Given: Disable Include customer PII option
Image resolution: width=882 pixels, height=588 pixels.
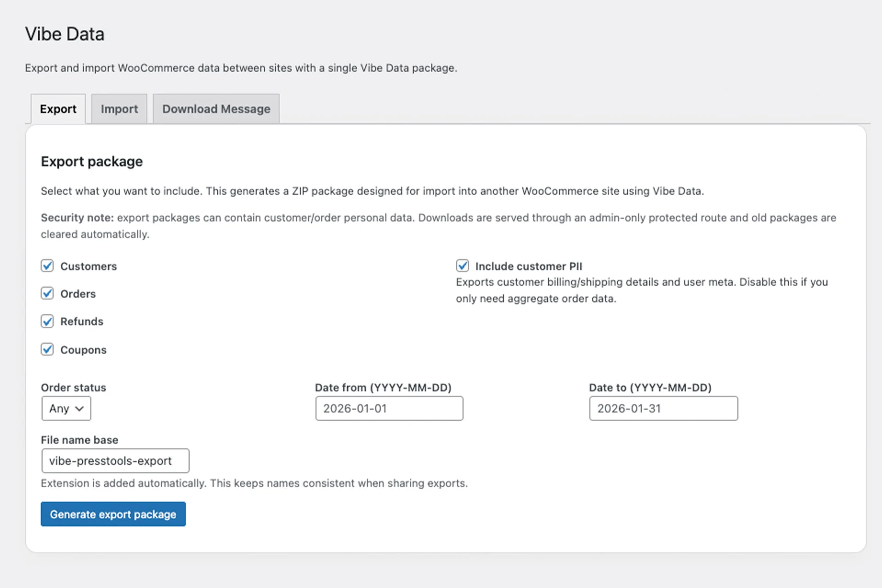Looking at the screenshot, I should point(463,266).
